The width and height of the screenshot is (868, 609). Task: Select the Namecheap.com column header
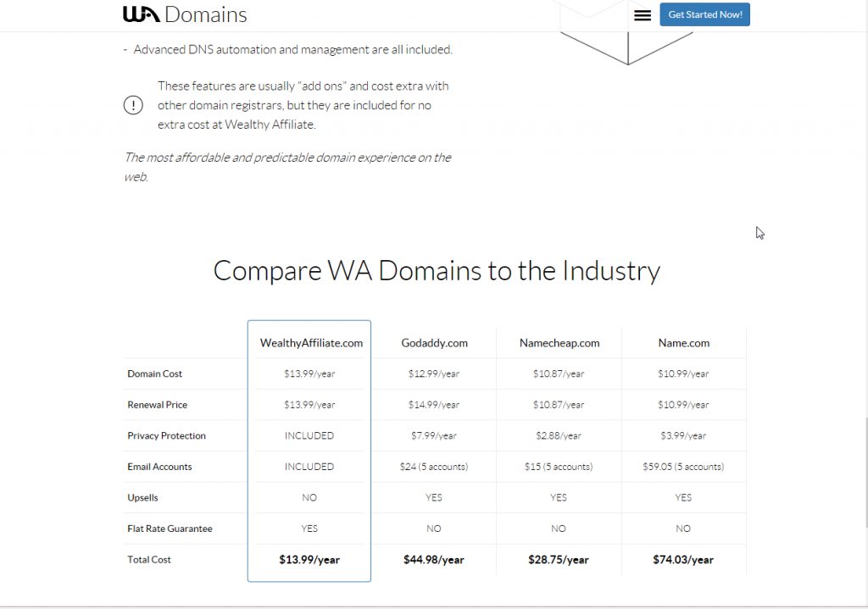coord(559,343)
